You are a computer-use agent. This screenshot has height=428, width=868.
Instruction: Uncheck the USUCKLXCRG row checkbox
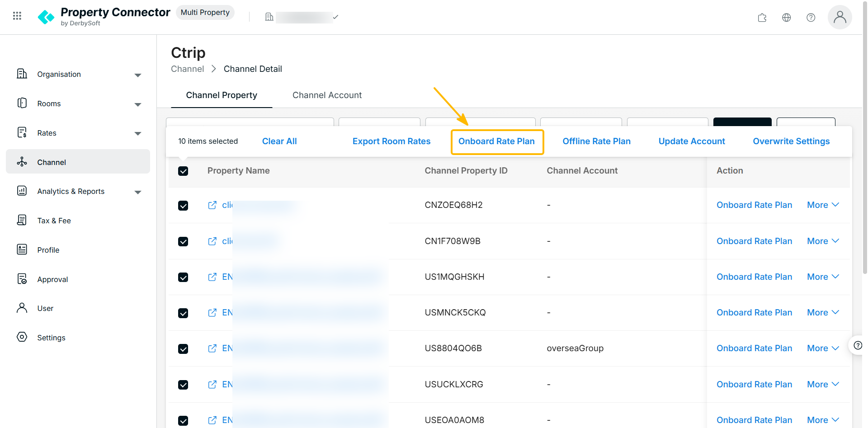click(183, 385)
